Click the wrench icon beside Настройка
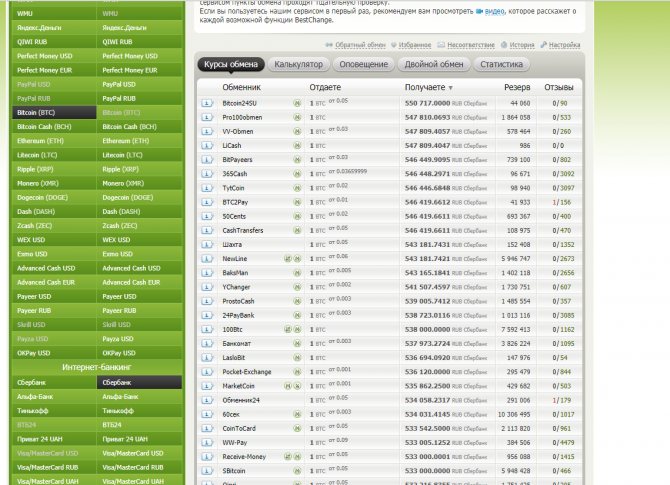 (x=544, y=45)
